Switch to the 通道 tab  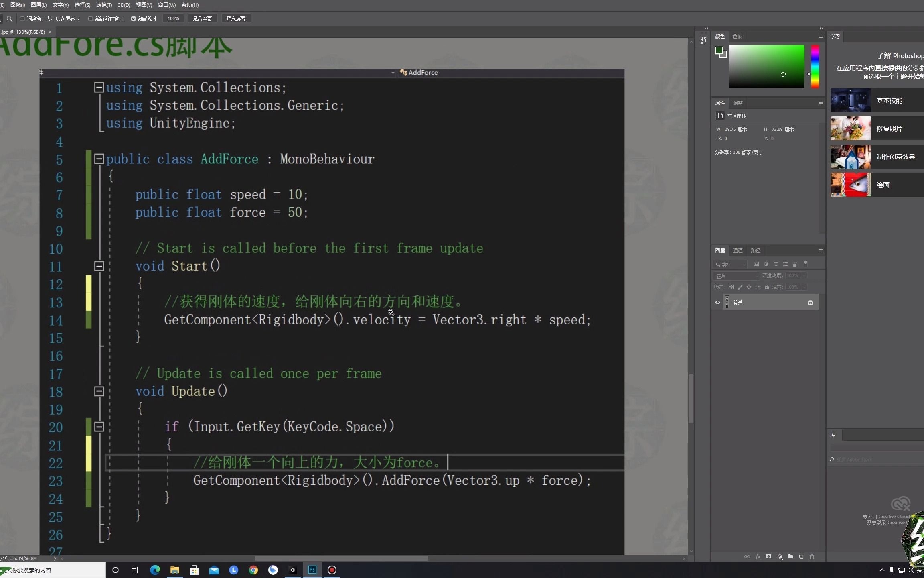point(738,250)
